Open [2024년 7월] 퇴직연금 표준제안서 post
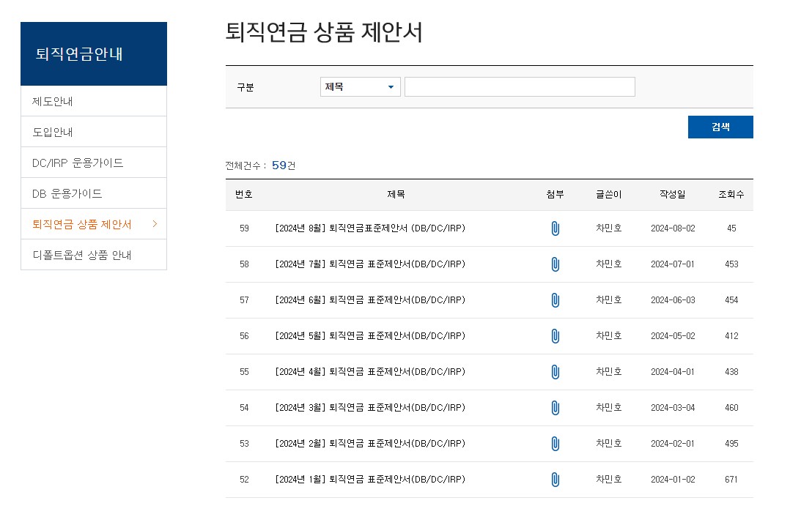The height and width of the screenshot is (506, 812). (x=370, y=264)
